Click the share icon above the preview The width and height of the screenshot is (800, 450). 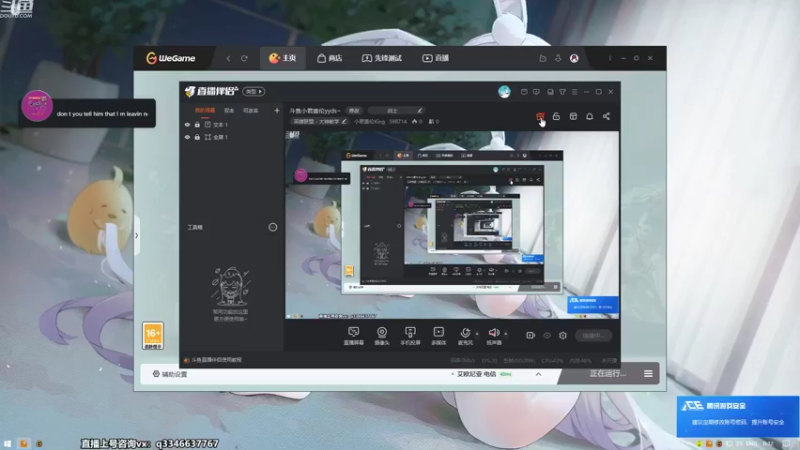(x=606, y=116)
